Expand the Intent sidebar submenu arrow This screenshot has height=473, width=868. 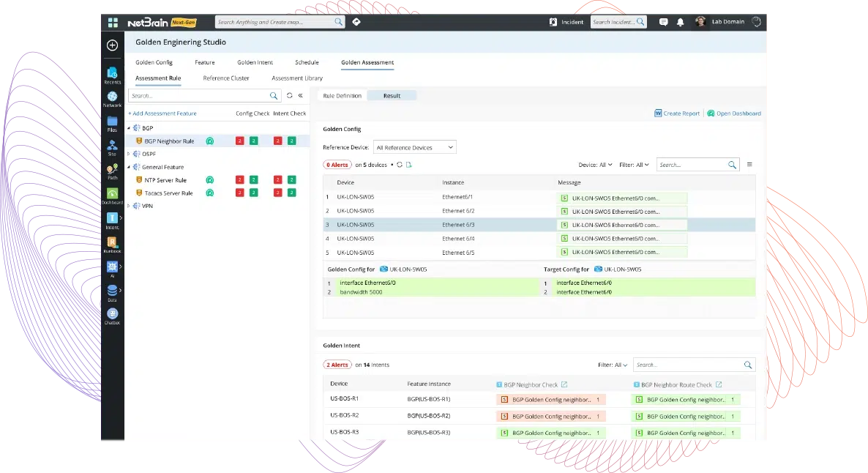(x=121, y=217)
